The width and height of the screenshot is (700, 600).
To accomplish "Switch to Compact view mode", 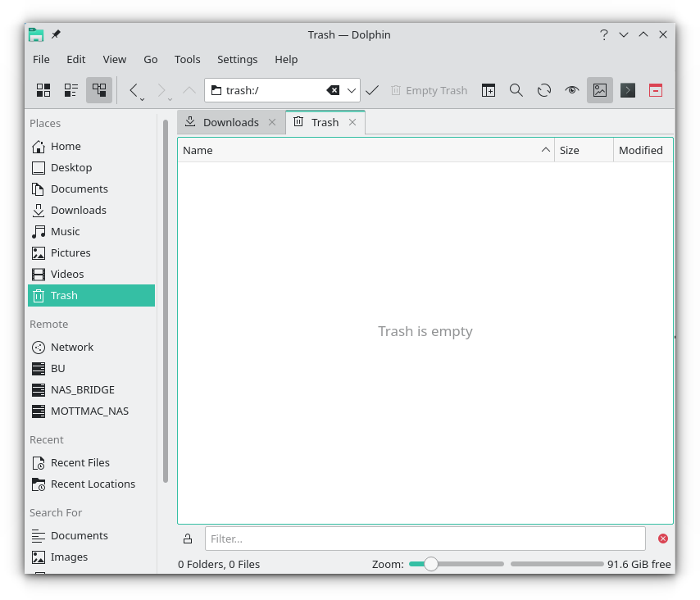I will coord(71,90).
